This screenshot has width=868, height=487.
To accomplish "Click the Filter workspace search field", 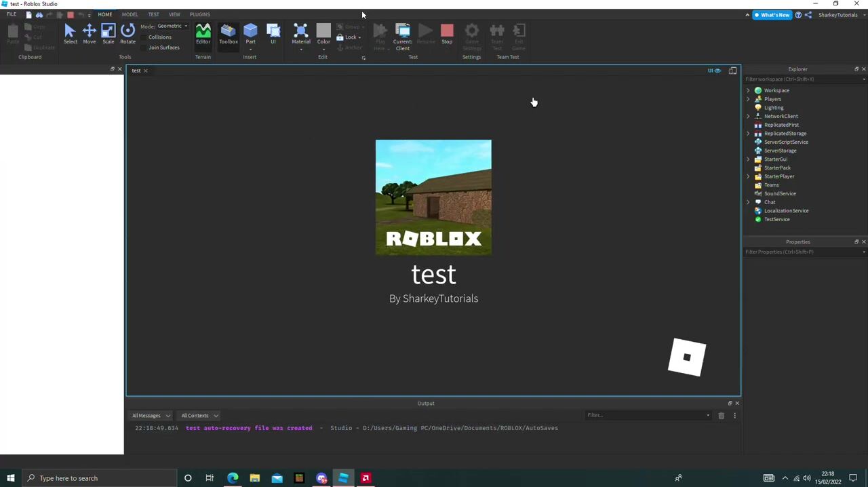I will coord(802,79).
